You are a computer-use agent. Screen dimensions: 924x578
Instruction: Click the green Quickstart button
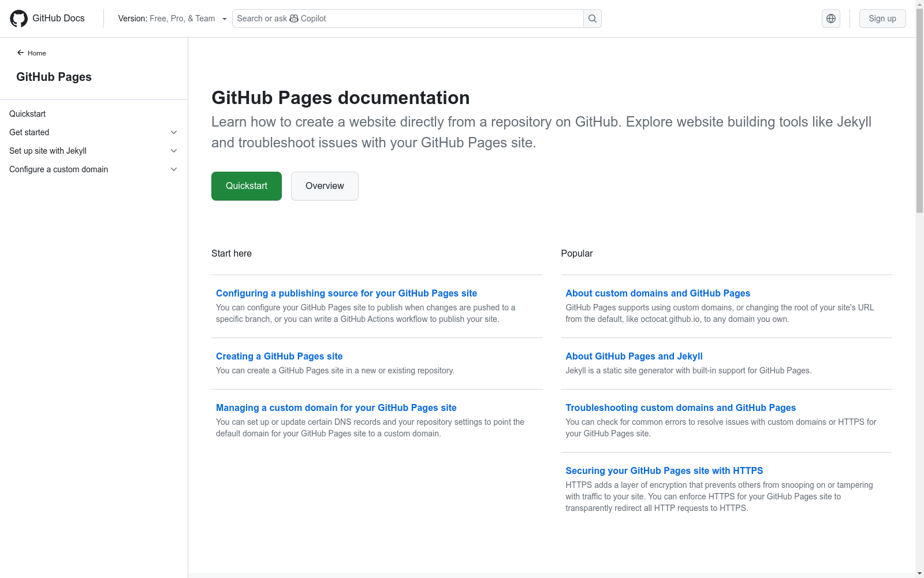click(247, 186)
